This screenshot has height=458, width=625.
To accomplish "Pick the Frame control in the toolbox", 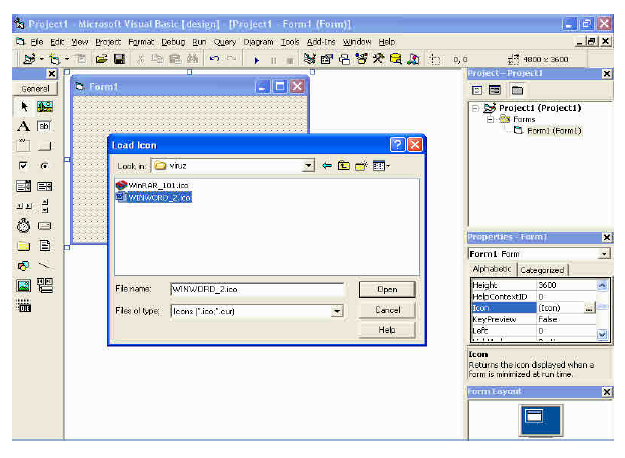I will (x=24, y=146).
